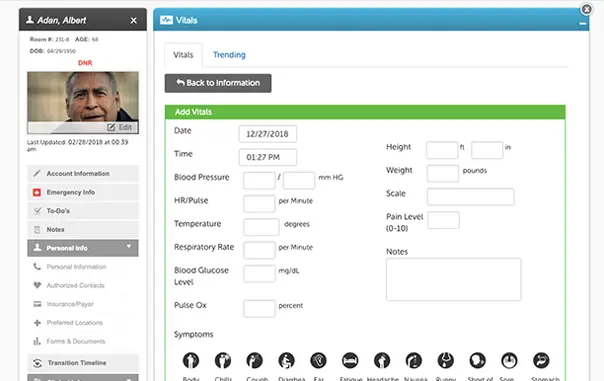The width and height of the screenshot is (604, 381).
Task: Click the Preferred Locations plus icon
Action: (x=37, y=323)
